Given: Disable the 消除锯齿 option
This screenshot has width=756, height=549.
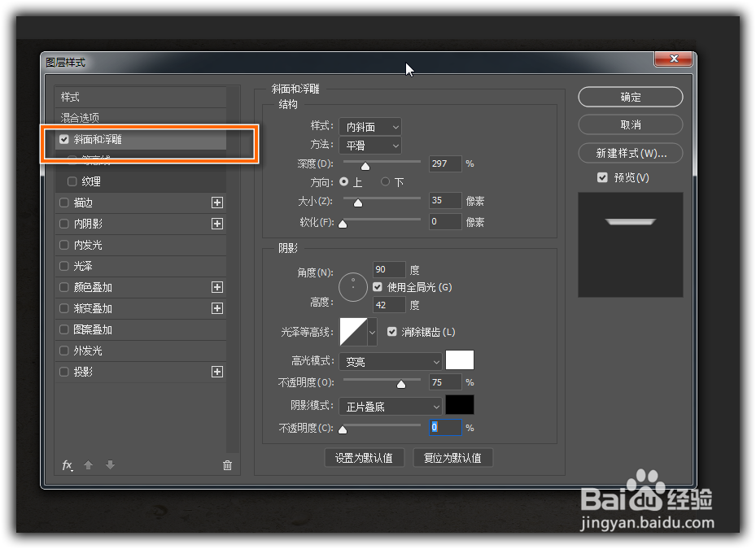Looking at the screenshot, I should 392,332.
